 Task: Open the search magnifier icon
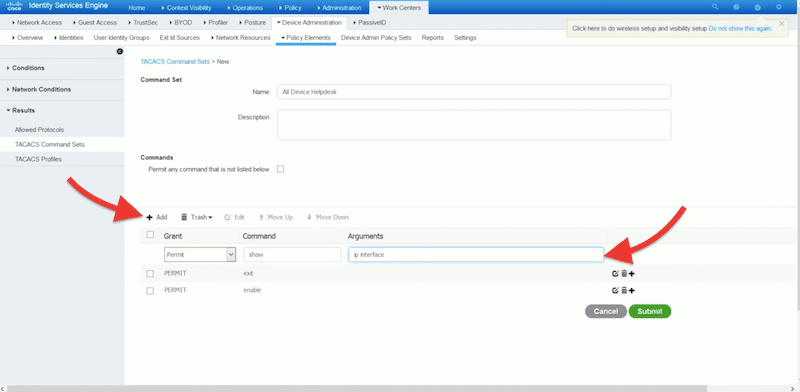tap(715, 7)
